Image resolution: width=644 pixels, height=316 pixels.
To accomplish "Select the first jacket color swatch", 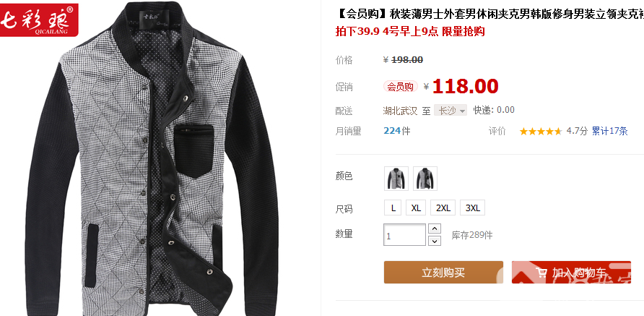I will (396, 179).
